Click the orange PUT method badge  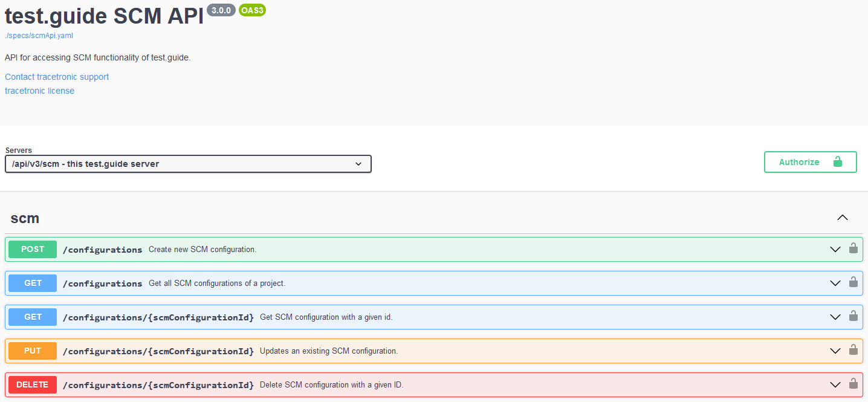point(33,351)
